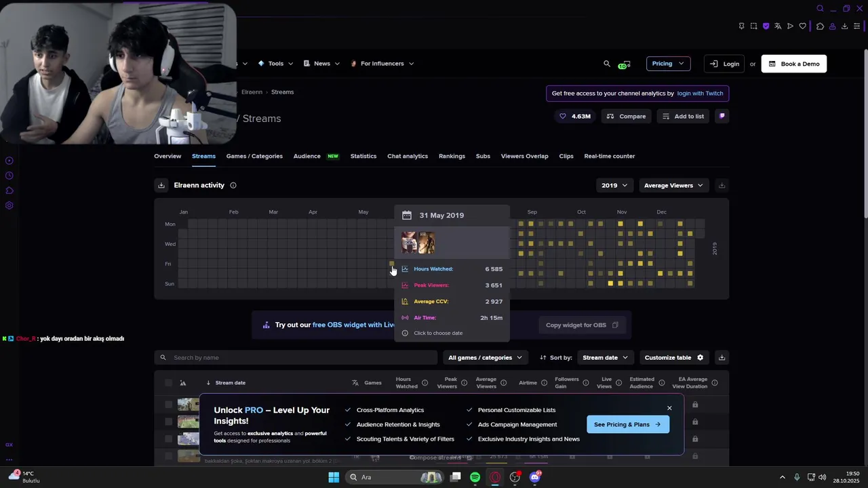The height and width of the screenshot is (488, 868).
Task: Switch to Games / Categories tab
Action: click(x=254, y=156)
